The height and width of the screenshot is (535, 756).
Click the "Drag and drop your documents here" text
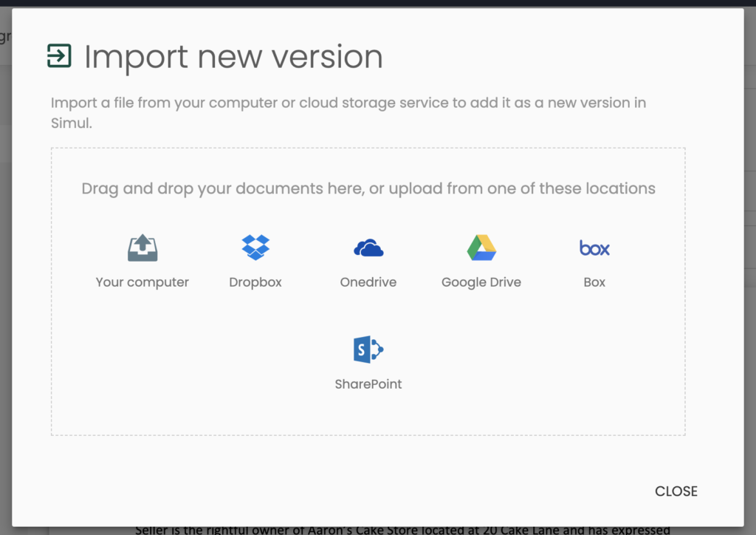coord(223,188)
